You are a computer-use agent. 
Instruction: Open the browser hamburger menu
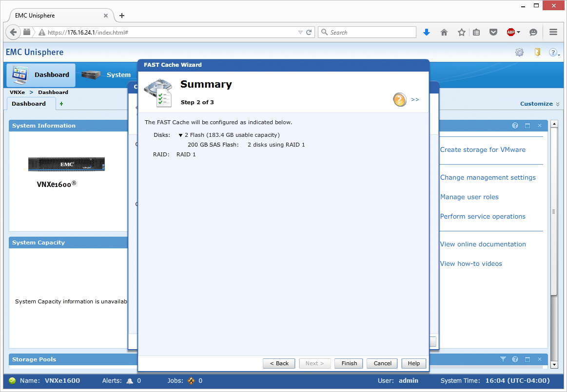click(x=553, y=32)
